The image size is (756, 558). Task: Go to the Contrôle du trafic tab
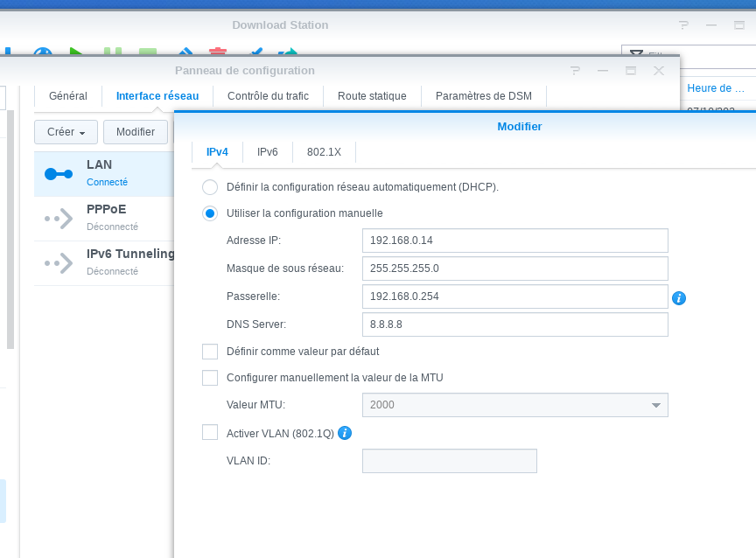(268, 96)
